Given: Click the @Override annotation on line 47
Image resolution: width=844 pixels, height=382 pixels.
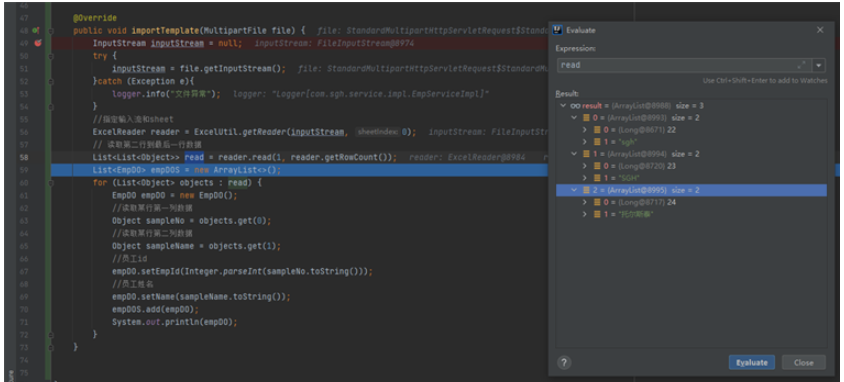Looking at the screenshot, I should pos(95,18).
